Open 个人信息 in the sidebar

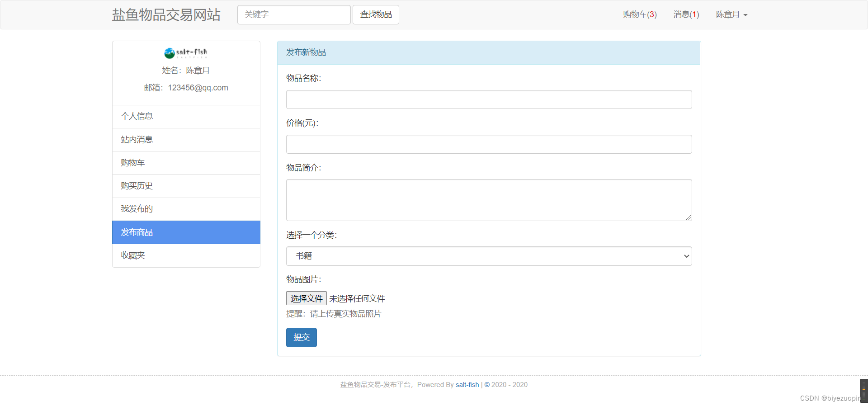tap(186, 117)
